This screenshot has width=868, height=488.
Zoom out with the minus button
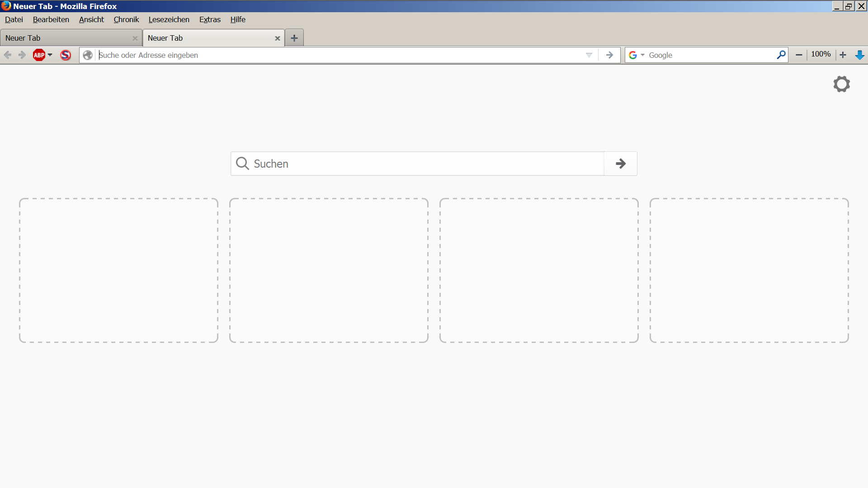point(799,55)
